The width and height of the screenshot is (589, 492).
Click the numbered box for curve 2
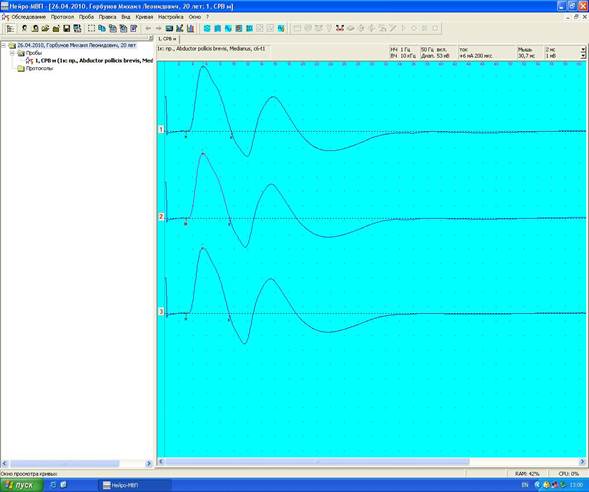161,217
